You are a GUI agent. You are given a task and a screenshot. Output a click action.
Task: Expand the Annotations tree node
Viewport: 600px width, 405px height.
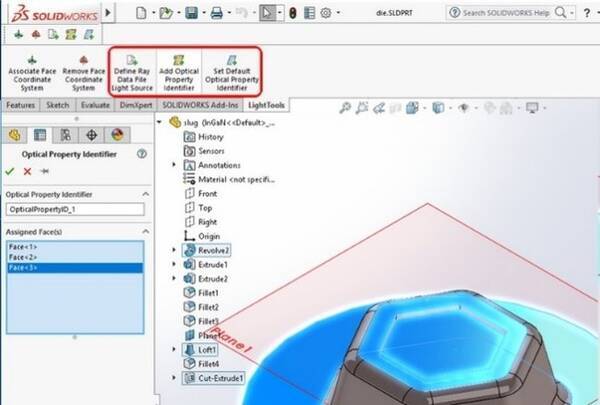point(175,164)
